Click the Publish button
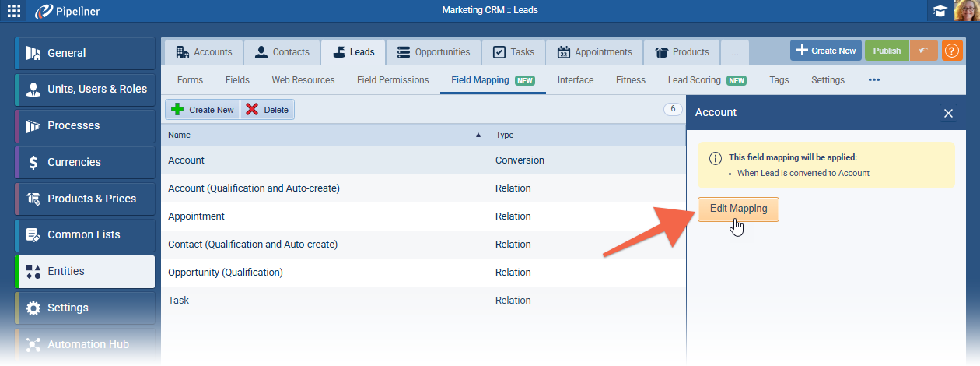This screenshot has height=366, width=980. [887, 51]
